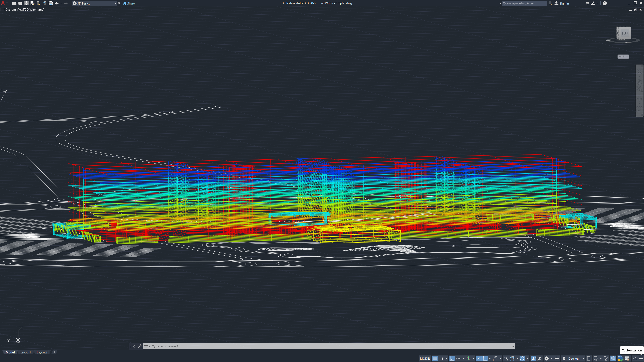
Task: Click the Autodesk App Store cart icon
Action: (x=587, y=3)
